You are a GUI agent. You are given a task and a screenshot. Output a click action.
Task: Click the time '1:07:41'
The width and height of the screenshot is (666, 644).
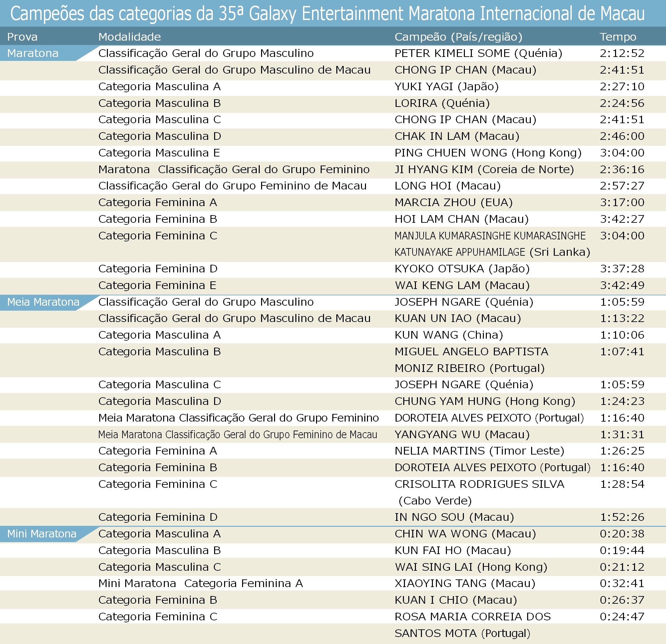[x=622, y=352]
